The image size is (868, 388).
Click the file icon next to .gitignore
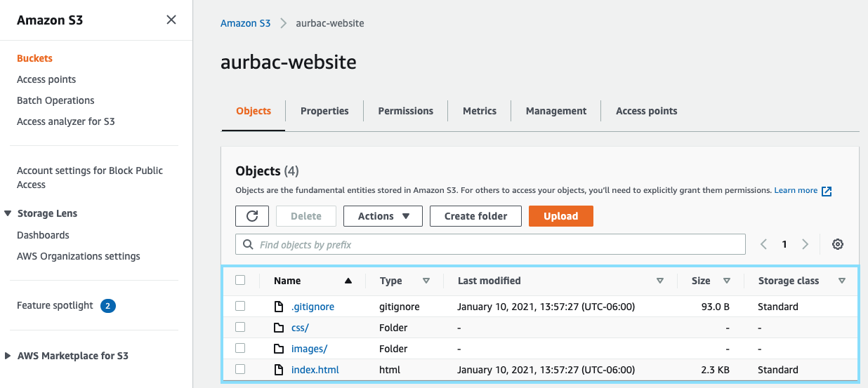click(279, 307)
